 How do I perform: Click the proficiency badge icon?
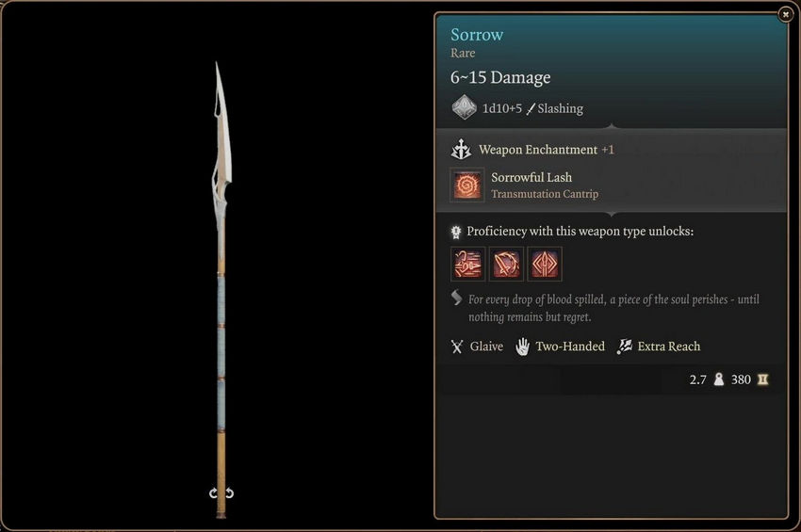pos(456,233)
